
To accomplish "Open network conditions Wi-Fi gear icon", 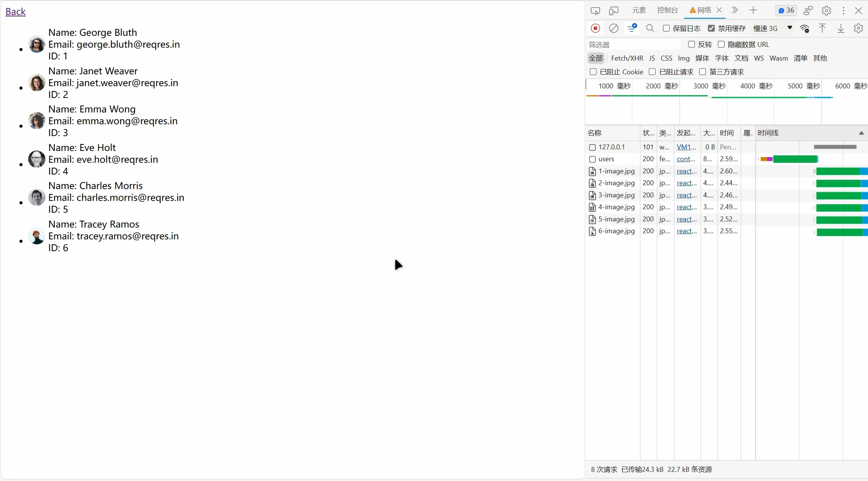I will [x=805, y=29].
